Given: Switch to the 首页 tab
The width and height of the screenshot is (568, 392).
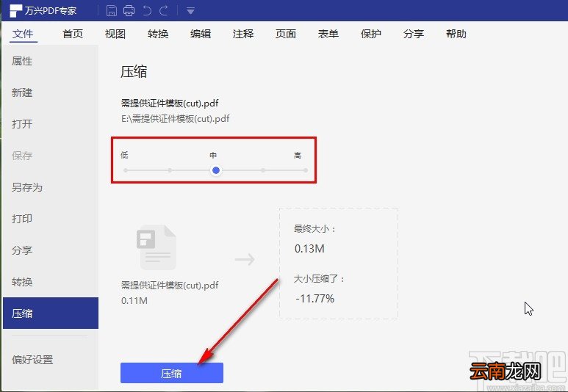Looking at the screenshot, I should point(73,34).
